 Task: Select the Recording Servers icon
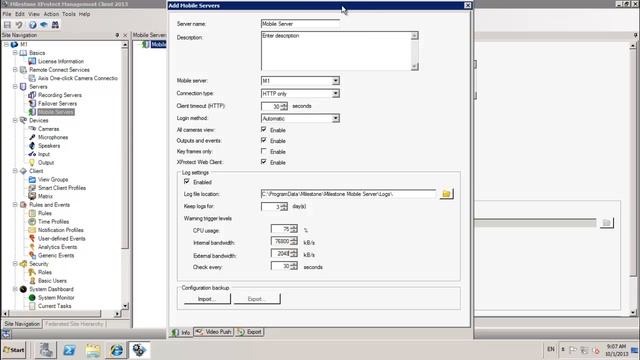pyautogui.click(x=32, y=95)
